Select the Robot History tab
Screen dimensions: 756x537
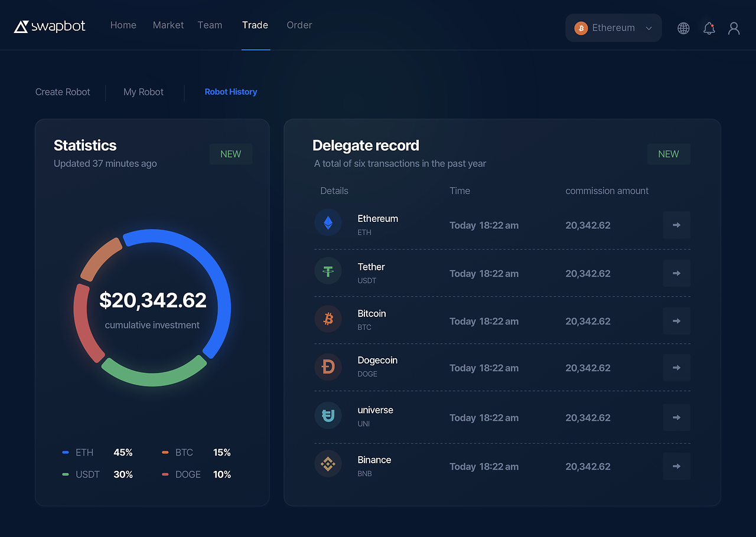[231, 92]
